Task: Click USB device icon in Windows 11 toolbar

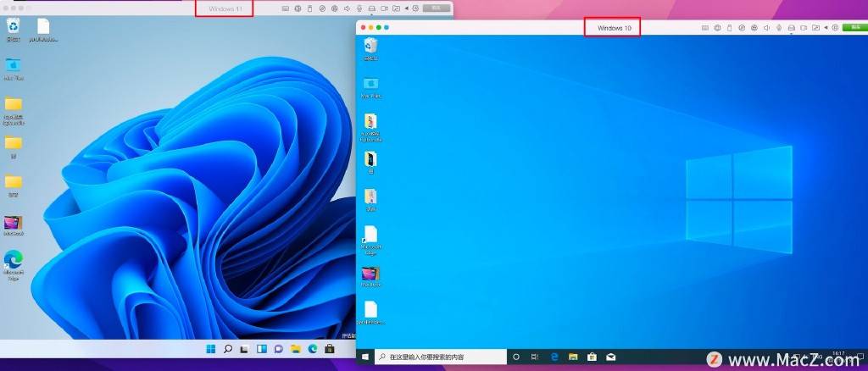Action: tap(309, 8)
